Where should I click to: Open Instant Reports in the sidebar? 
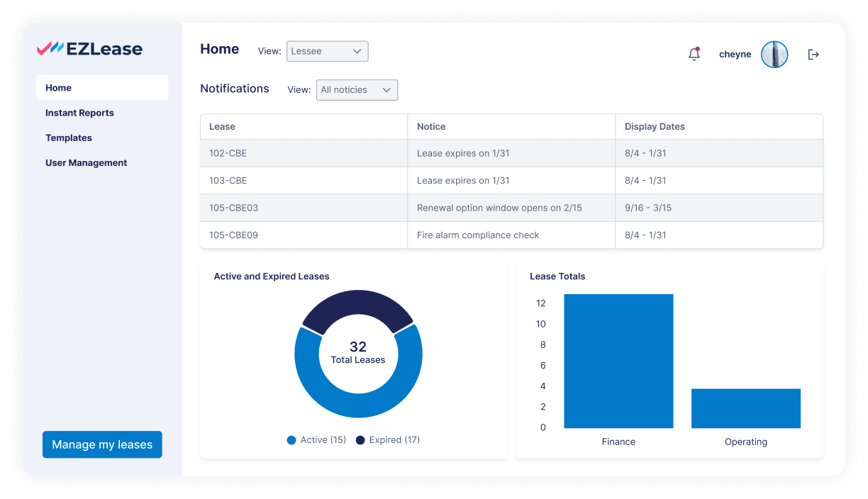[x=79, y=113]
